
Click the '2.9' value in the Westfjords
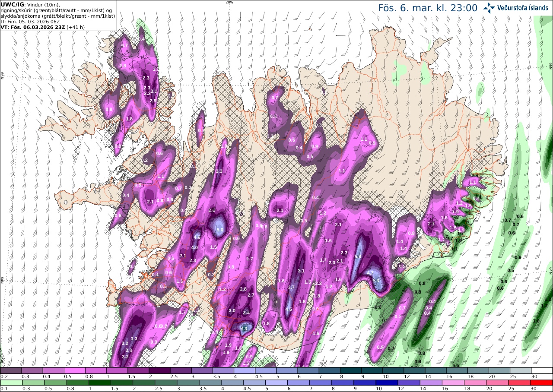tap(153, 101)
